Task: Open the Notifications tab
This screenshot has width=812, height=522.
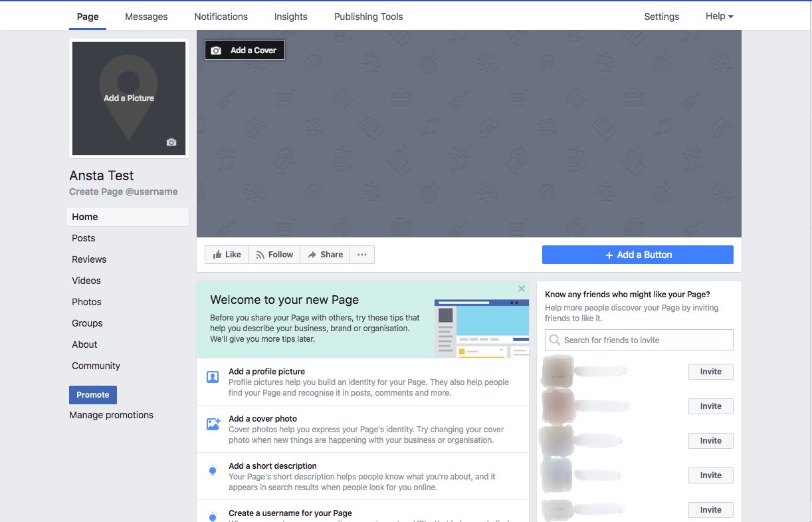Action: pos(221,17)
